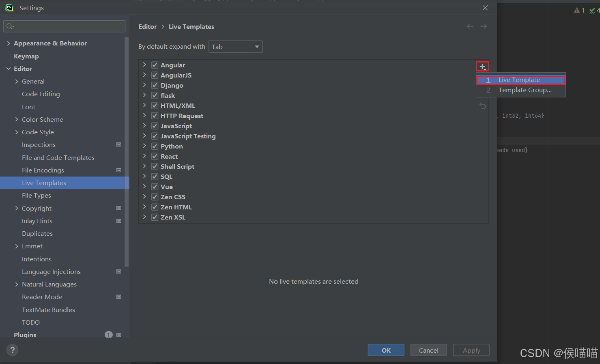Screen dimensions: 600x364
Task: Click the revert undo arrow icon
Action: [482, 106]
